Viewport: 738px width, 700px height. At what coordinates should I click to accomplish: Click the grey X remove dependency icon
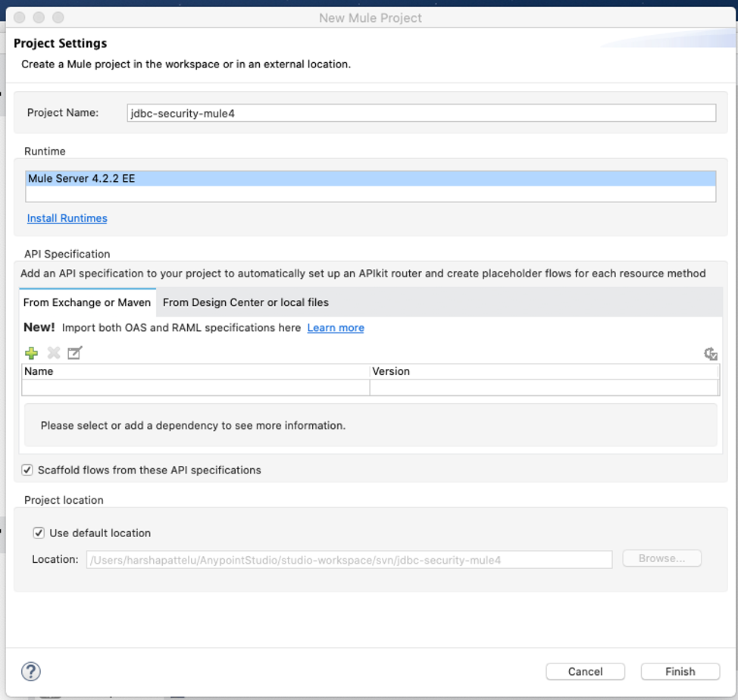coord(54,353)
